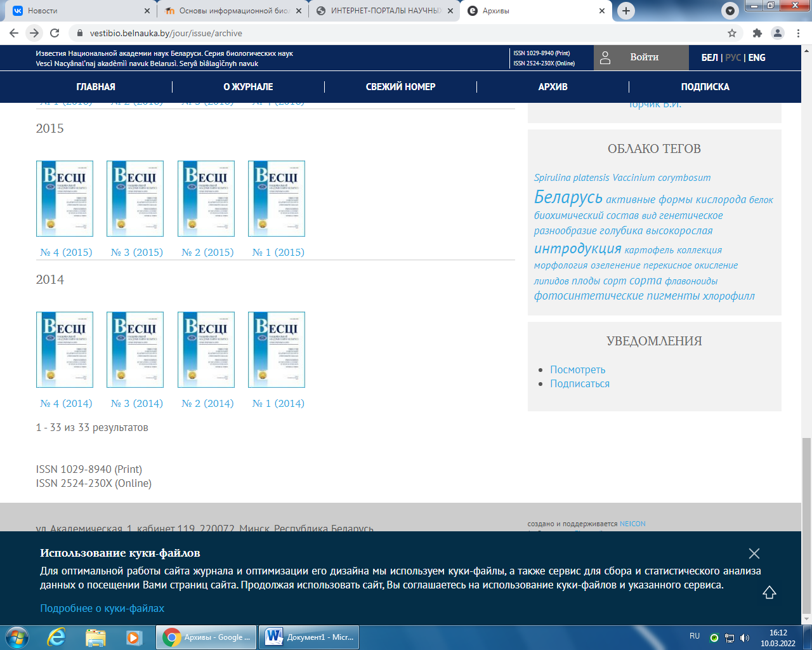Click Посмотреть under УВЕДОМЛЕНИЯ
812x650 pixels.
tap(577, 369)
